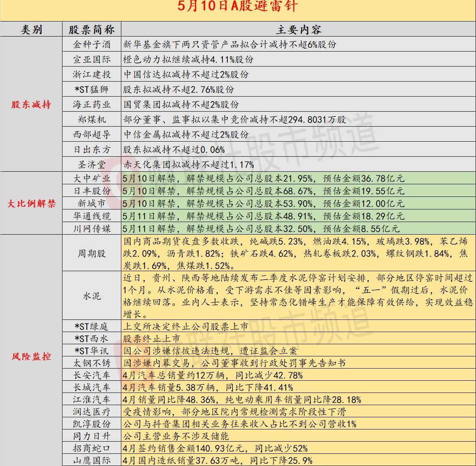This screenshot has width=476, height=466.
Task: Click the 造纸销量37.63万吨 content cell
Action: 298,460
